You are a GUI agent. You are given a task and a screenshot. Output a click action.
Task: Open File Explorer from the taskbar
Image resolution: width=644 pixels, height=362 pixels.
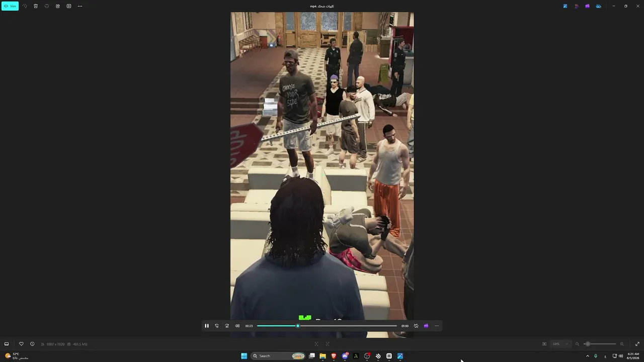coord(323,356)
